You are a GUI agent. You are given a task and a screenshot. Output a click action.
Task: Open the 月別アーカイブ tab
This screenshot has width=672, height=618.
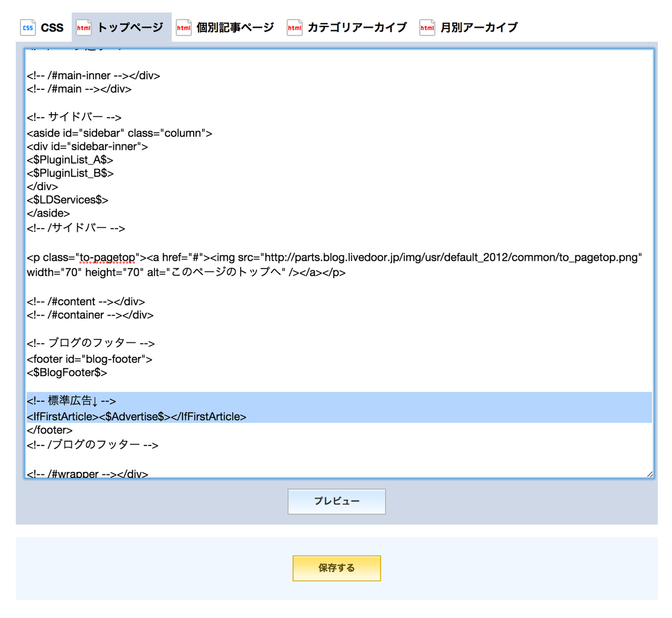pos(480,27)
